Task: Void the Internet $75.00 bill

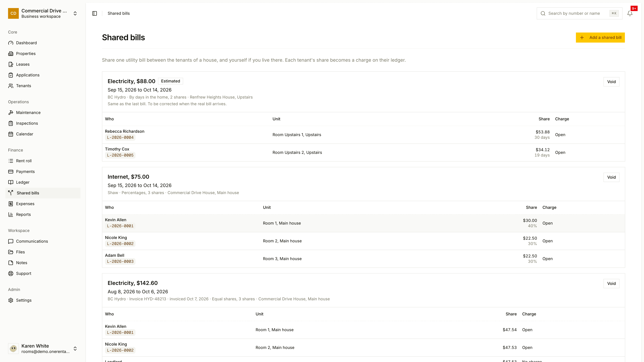Action: pyautogui.click(x=611, y=177)
